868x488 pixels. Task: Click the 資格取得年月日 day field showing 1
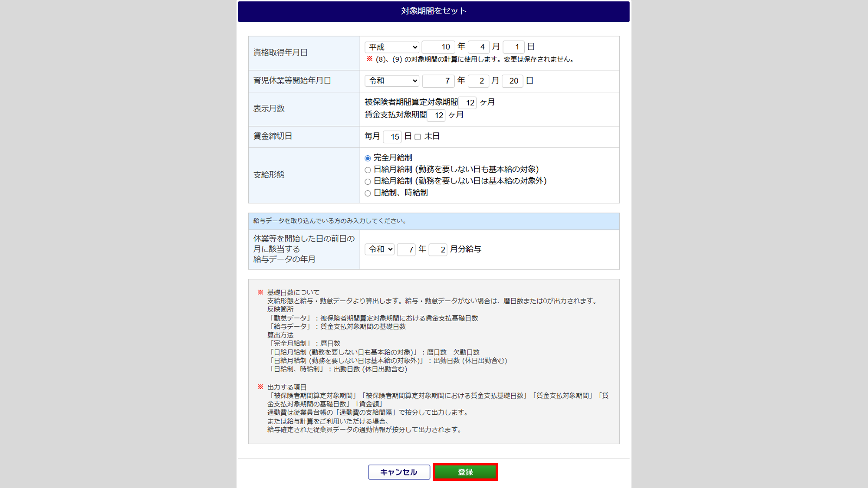[x=513, y=47]
